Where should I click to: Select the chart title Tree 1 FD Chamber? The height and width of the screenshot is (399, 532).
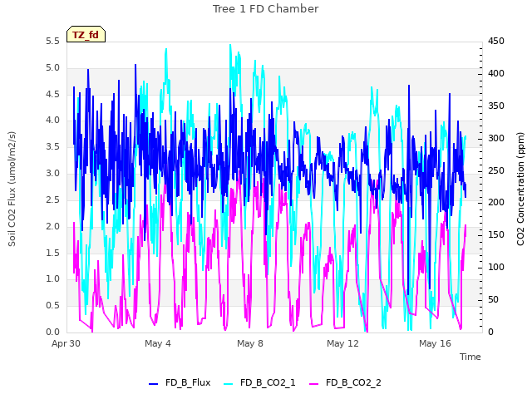[266, 9]
